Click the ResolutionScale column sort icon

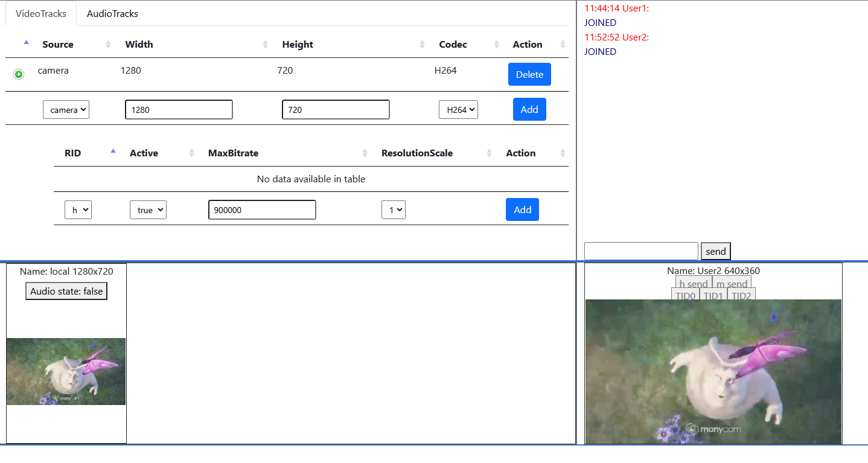[x=489, y=153]
